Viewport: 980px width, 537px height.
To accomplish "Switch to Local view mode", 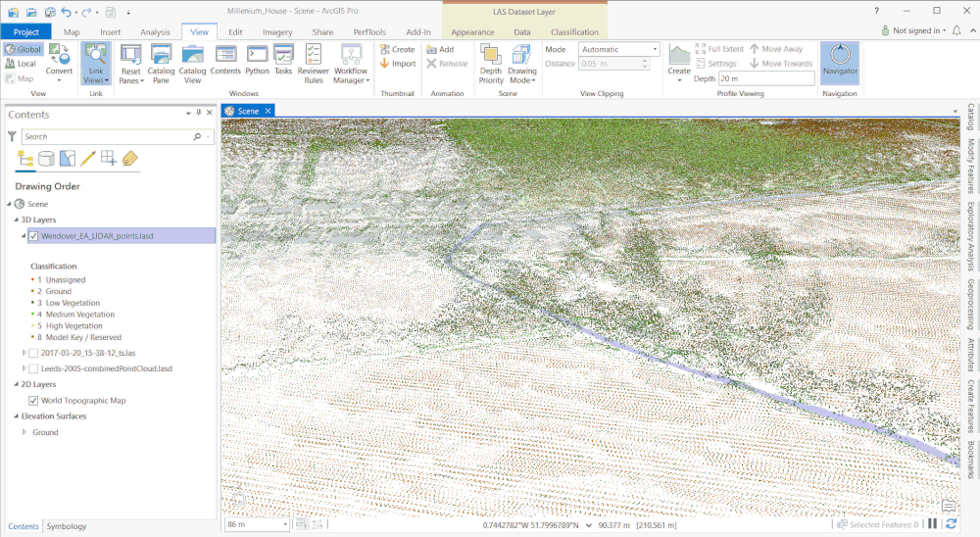I will (x=21, y=63).
